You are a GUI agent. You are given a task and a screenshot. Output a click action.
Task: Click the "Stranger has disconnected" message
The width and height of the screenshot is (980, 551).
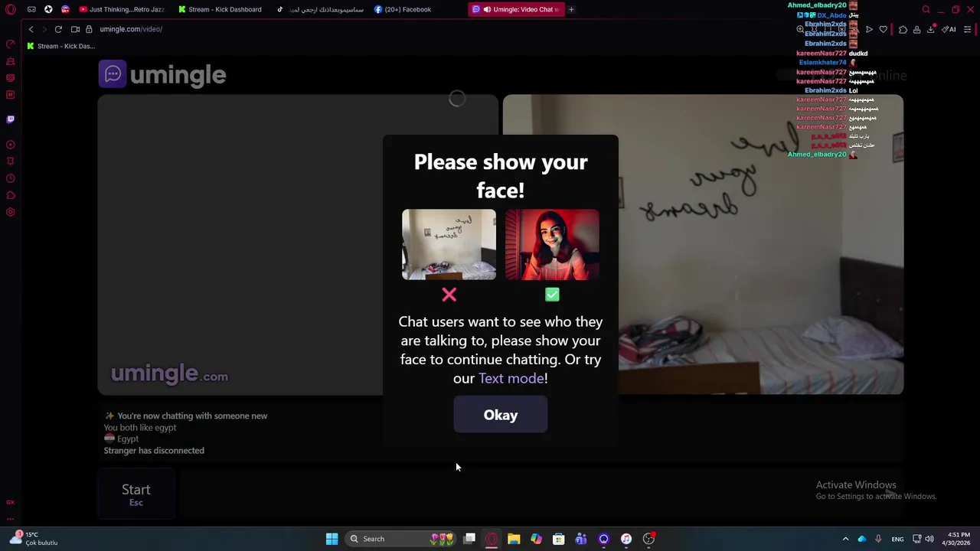(154, 451)
